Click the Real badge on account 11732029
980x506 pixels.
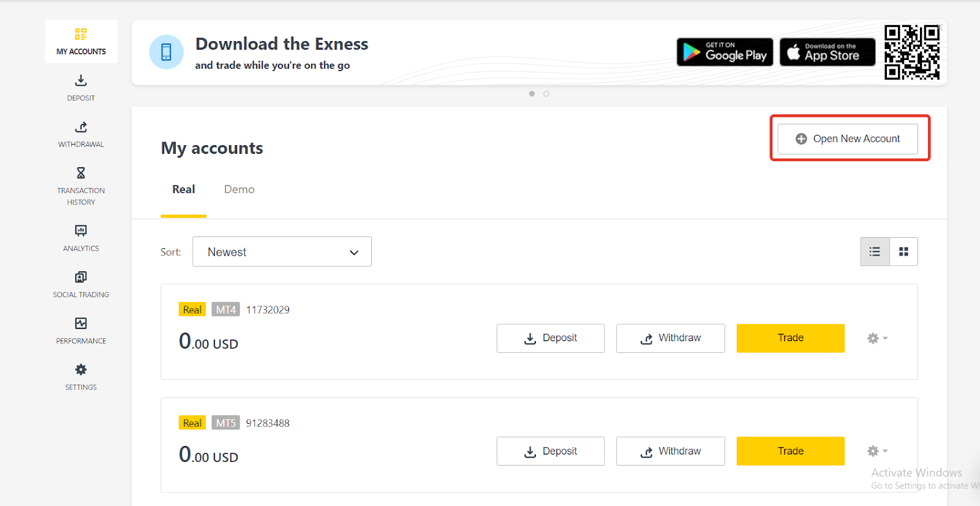[x=192, y=309]
